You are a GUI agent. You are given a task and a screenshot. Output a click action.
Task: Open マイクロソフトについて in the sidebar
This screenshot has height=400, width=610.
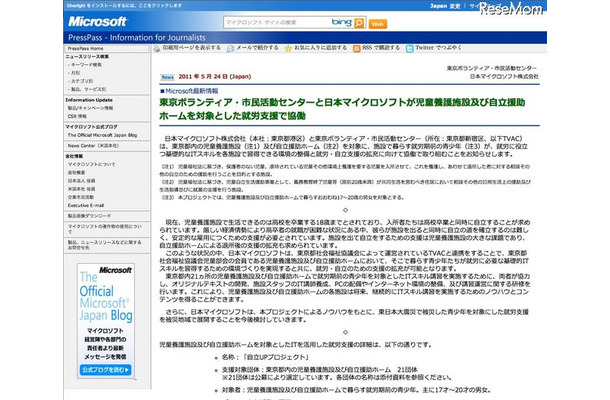[91, 165]
